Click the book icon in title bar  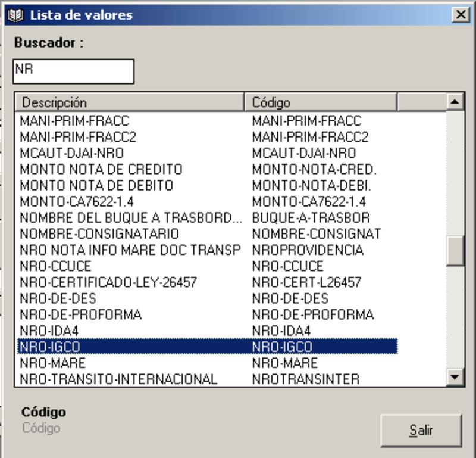(15, 15)
